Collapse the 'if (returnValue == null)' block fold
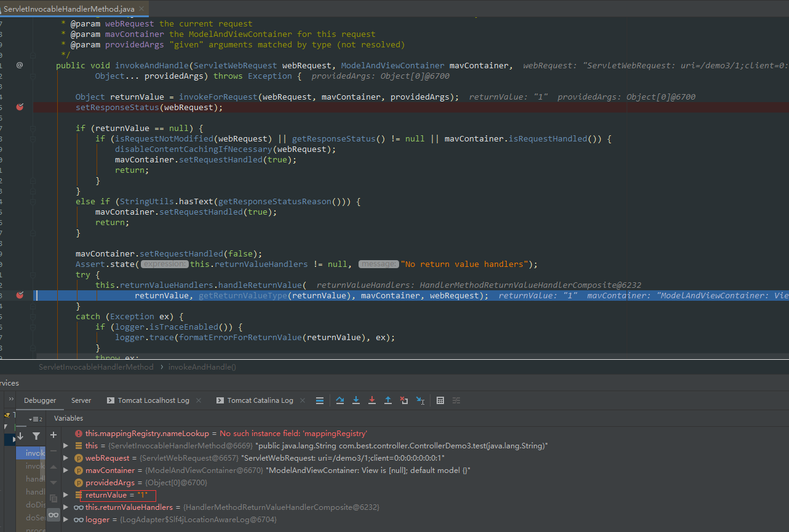Image resolution: width=789 pixels, height=532 pixels. [32, 128]
